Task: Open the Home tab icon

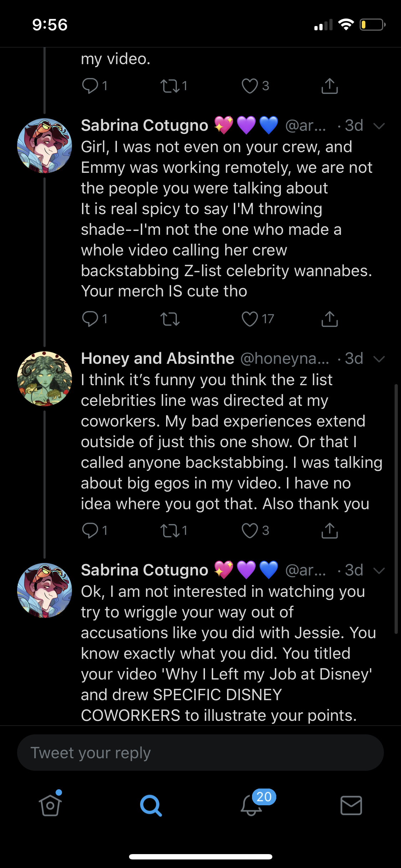Action: pyautogui.click(x=50, y=805)
